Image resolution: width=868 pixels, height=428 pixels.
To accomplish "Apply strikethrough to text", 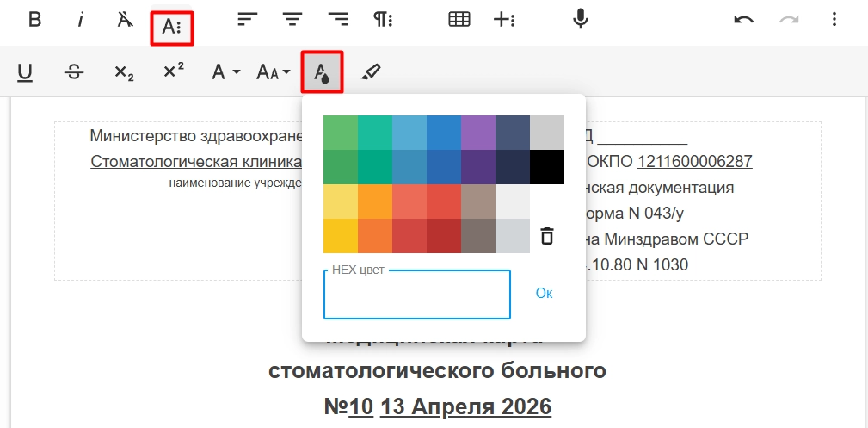I will click(x=75, y=72).
